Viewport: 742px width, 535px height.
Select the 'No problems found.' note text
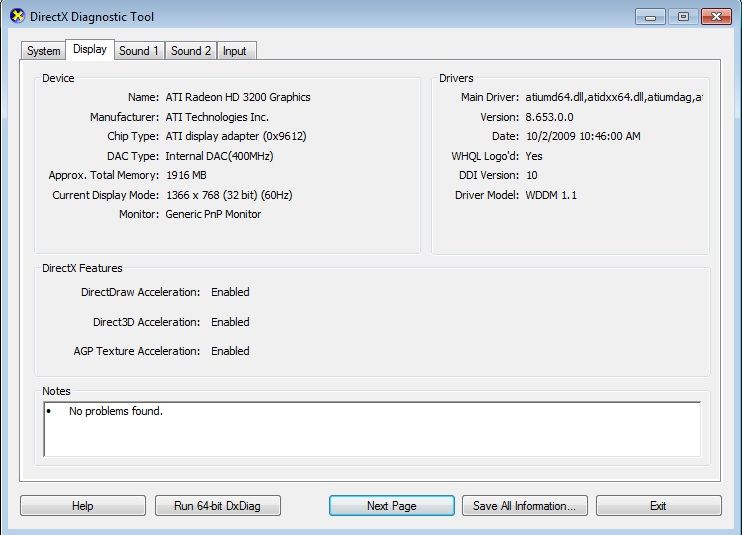[116, 411]
